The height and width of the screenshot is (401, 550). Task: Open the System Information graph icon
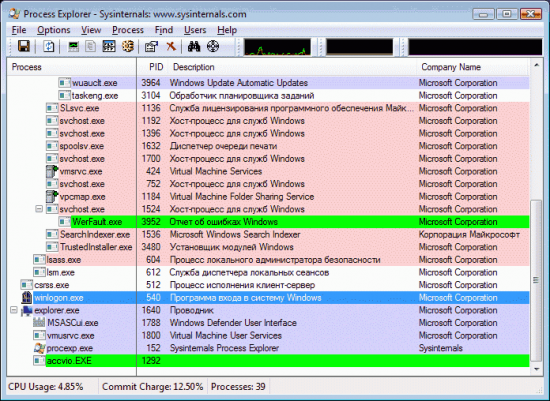pyautogui.click(x=73, y=46)
